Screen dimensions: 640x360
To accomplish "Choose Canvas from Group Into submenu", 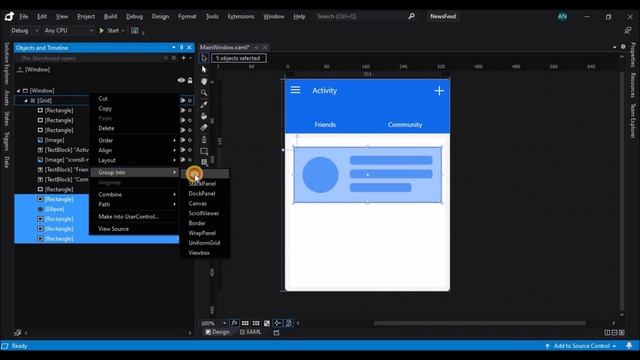I will pos(198,203).
